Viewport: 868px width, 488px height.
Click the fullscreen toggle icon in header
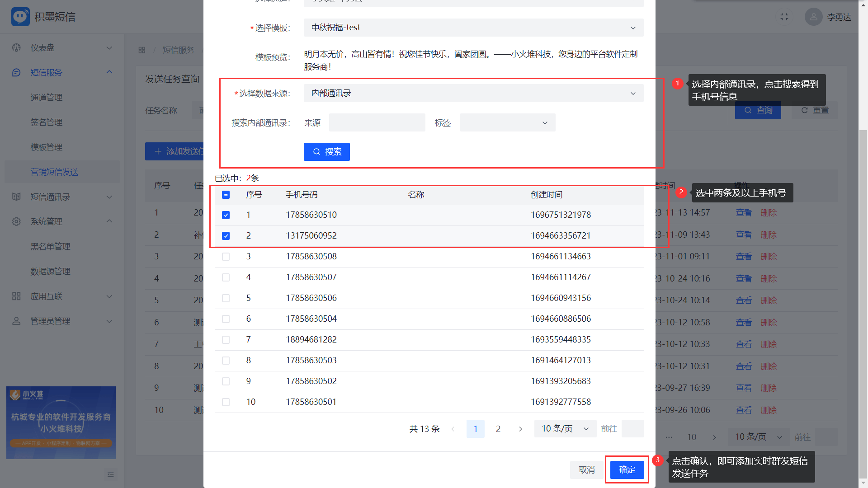pyautogui.click(x=784, y=17)
